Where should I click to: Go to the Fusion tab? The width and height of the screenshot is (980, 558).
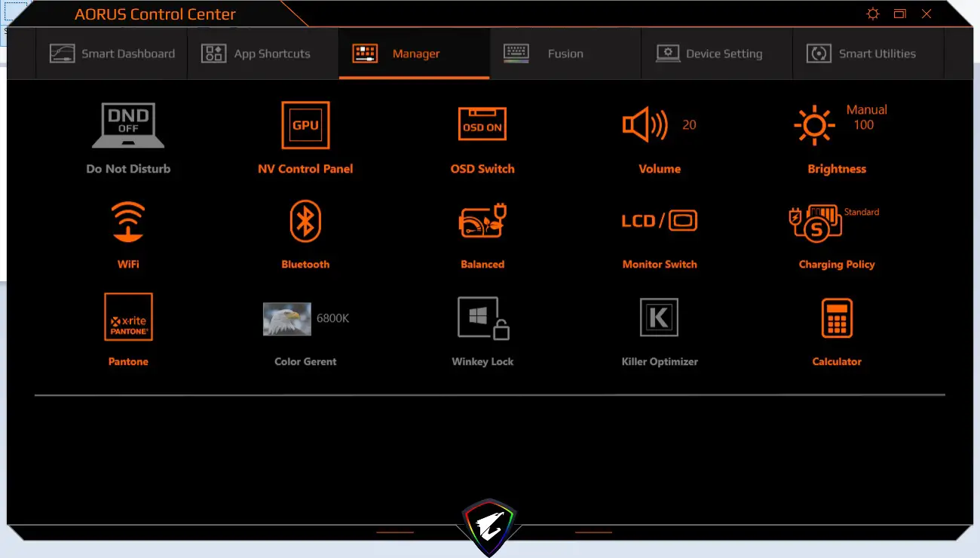click(x=565, y=54)
